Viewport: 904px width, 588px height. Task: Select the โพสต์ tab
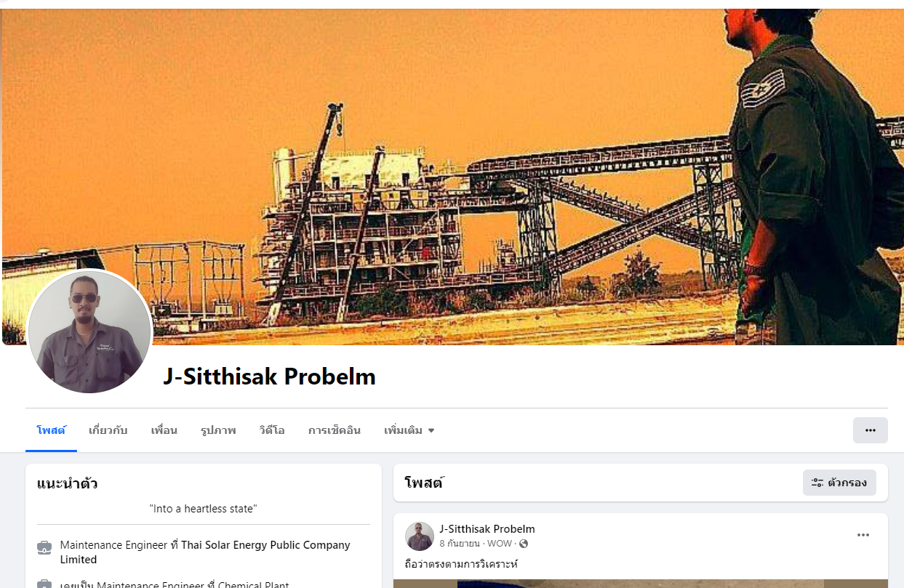51,430
